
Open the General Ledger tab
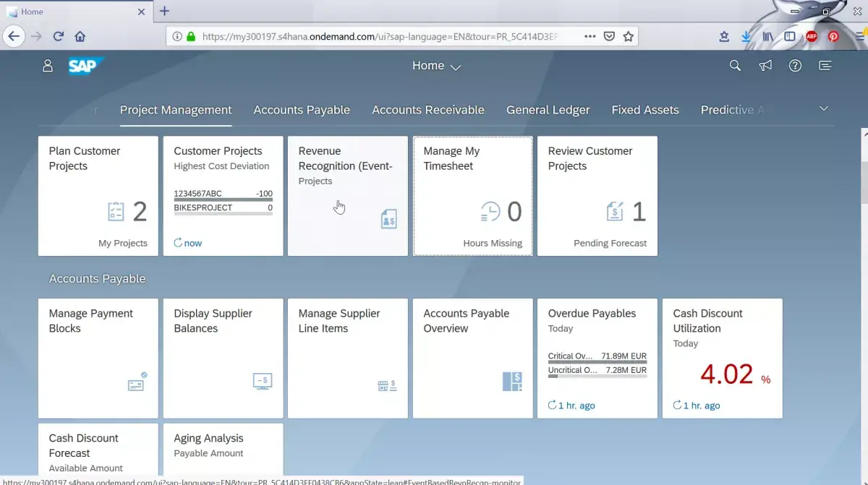(x=548, y=110)
